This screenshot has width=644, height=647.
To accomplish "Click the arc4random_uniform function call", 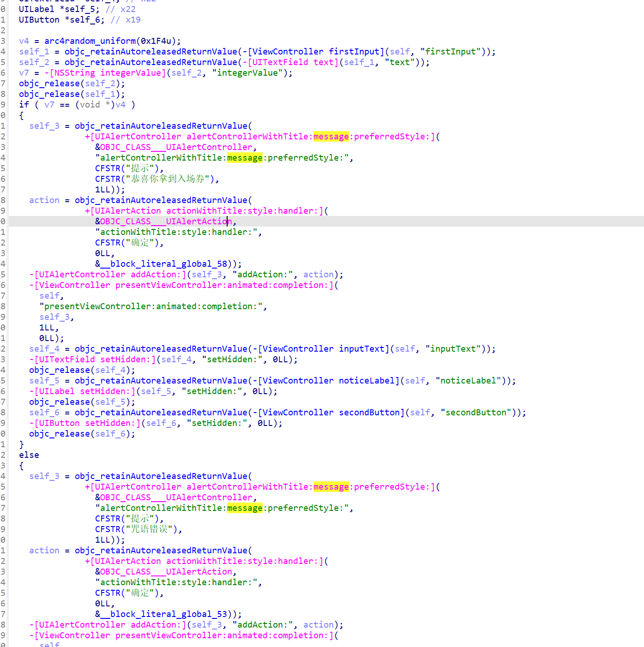I will pos(90,41).
